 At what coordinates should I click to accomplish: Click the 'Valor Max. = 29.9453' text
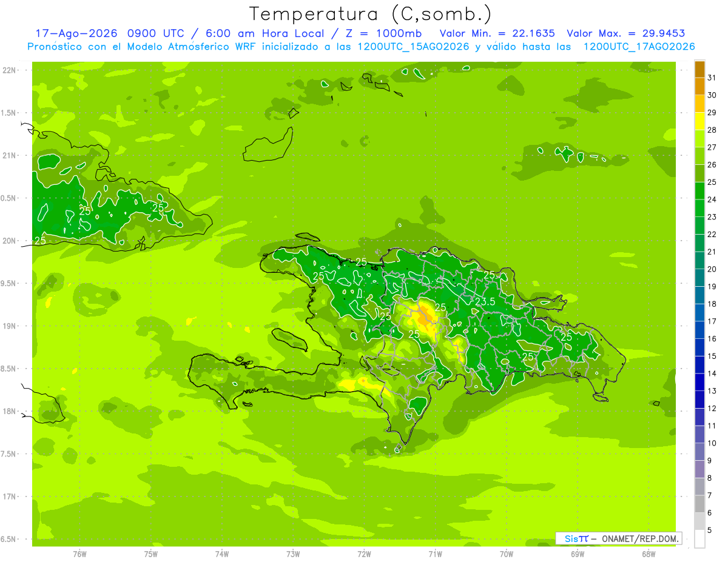(625, 33)
